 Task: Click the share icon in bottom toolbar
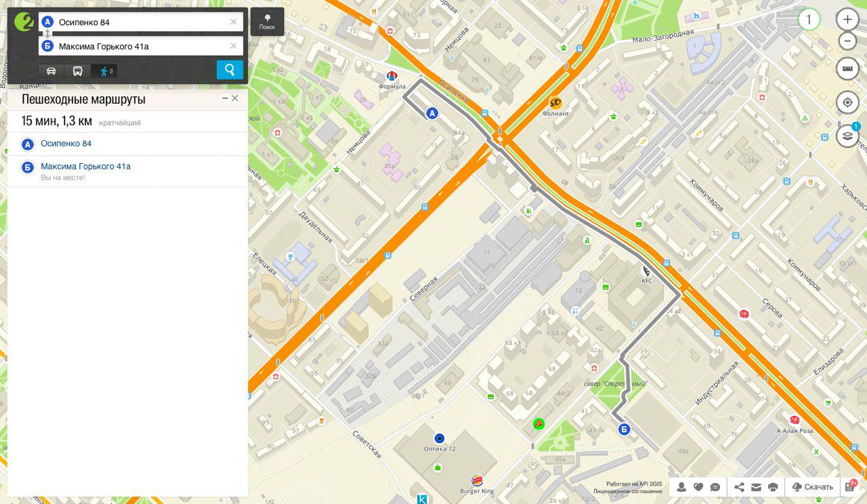[739, 487]
